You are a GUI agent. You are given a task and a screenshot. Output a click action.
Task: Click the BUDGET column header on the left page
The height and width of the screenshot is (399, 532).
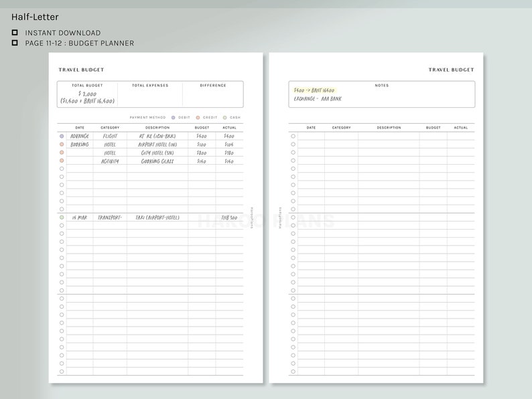(x=202, y=128)
